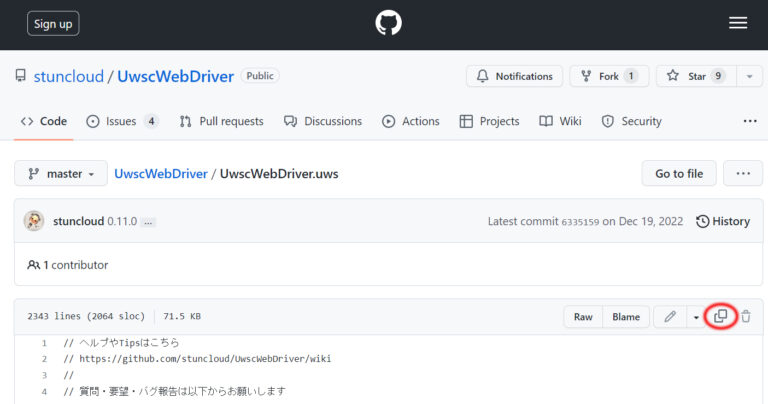768x404 pixels.
Task: Switch to the Issues tab
Action: pyautogui.click(x=122, y=121)
